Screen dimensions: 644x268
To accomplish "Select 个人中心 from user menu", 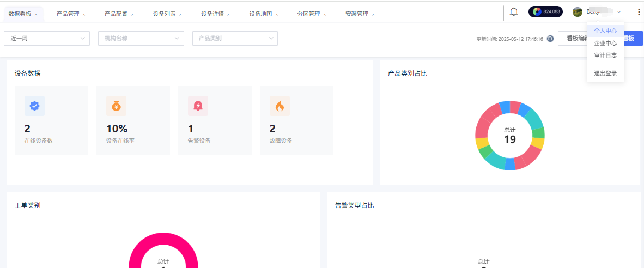I will pos(605,31).
